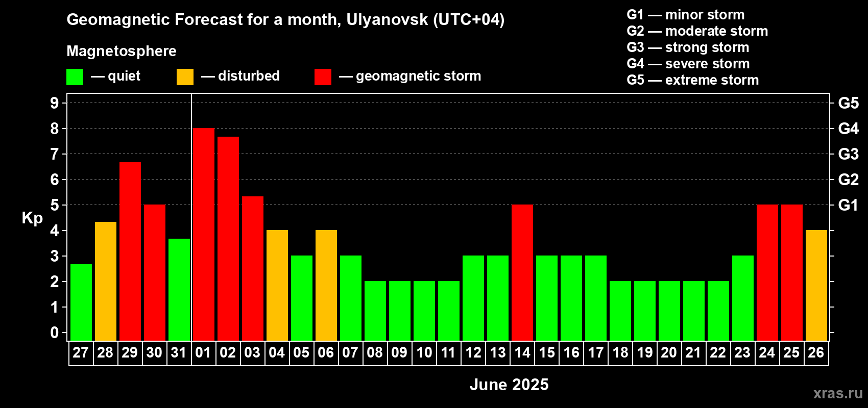This screenshot has height=408, width=868.
Task: Click the red bar for June 24
Action: point(767,273)
